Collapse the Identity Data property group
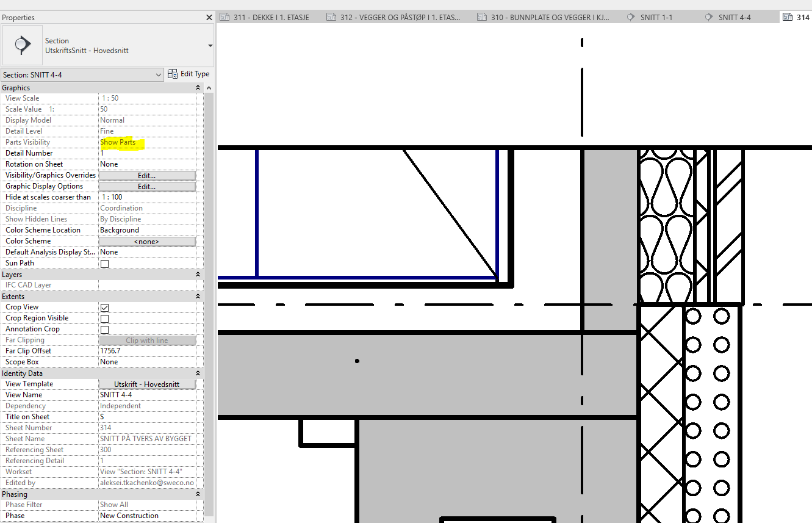This screenshot has height=523, width=812. pyautogui.click(x=198, y=373)
